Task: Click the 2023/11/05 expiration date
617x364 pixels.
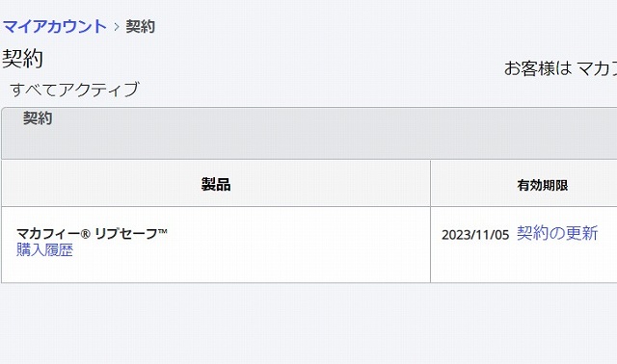Action: [475, 235]
